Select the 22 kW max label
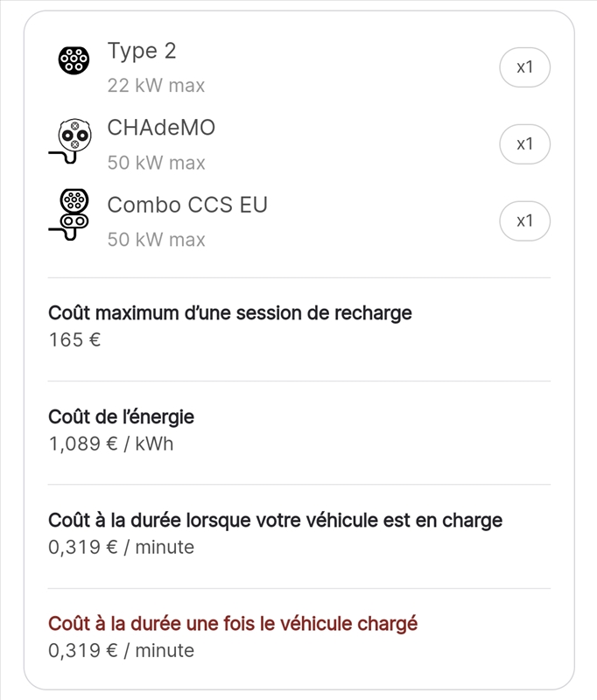Viewport: 597px width, 700px height. (155, 86)
